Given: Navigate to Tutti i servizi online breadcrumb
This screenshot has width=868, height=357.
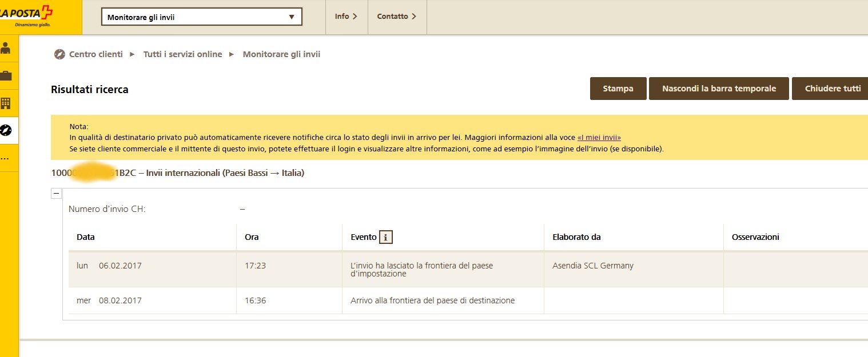Looking at the screenshot, I should 182,54.
